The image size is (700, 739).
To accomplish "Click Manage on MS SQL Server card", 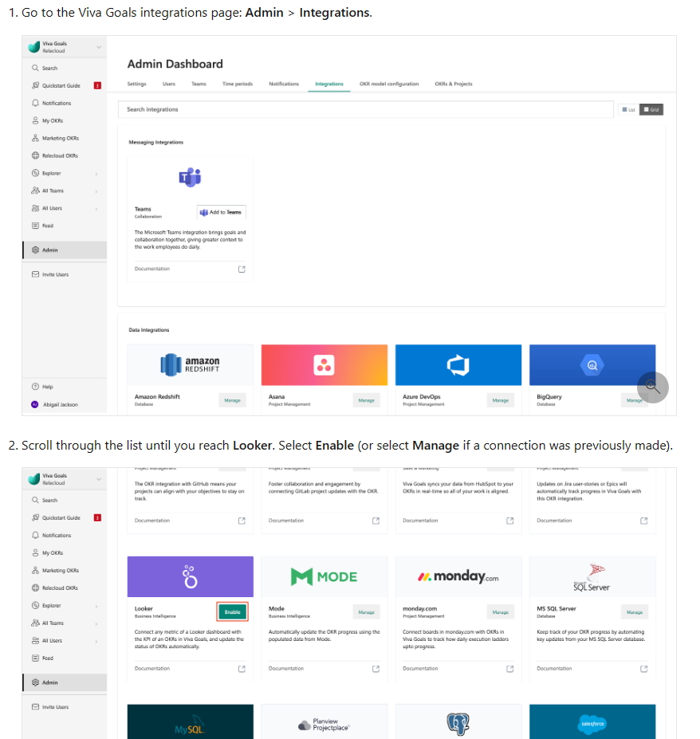I will (x=635, y=611).
